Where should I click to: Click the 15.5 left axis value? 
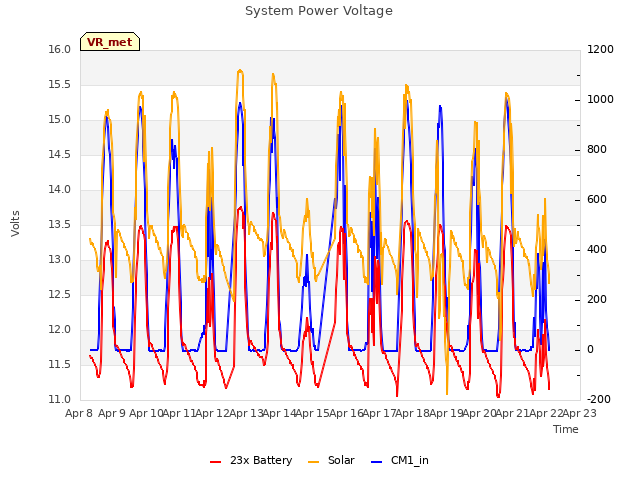(60, 85)
